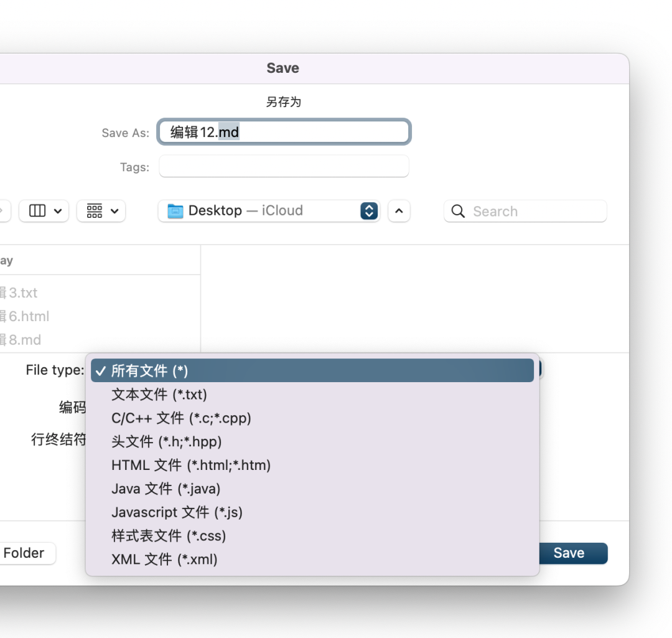Screen dimensions: 672x638
Task: Select Java 文件 (*.java) option
Action: [x=312, y=489]
